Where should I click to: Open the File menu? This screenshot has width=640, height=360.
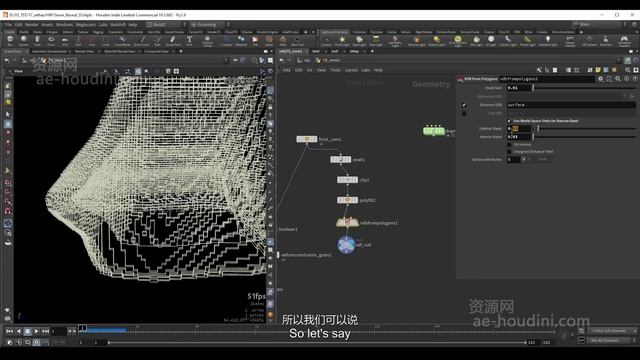(8, 24)
